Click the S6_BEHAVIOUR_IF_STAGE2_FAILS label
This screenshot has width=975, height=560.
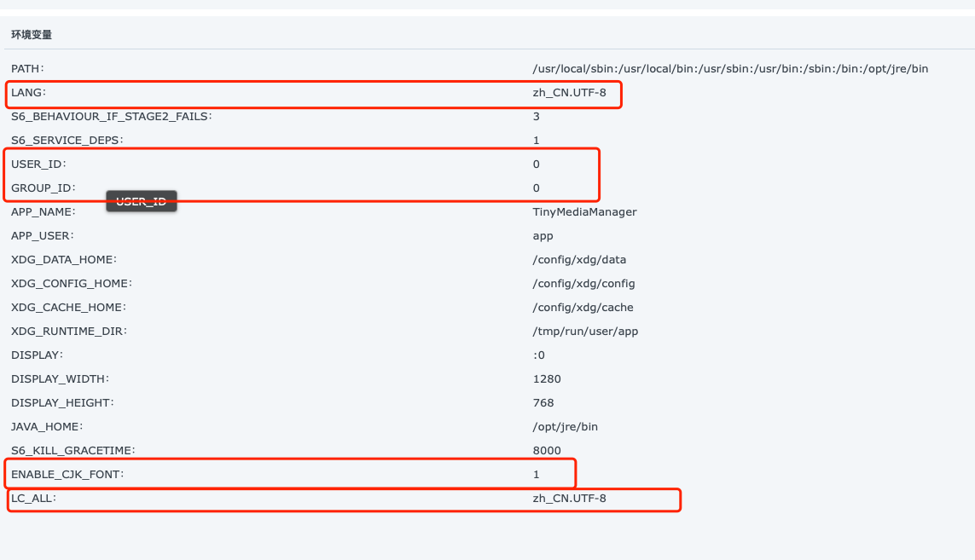(x=112, y=116)
